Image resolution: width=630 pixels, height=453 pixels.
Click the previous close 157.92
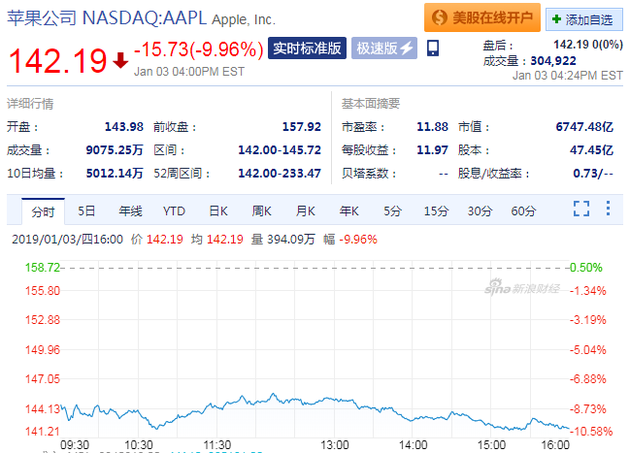[x=301, y=127]
